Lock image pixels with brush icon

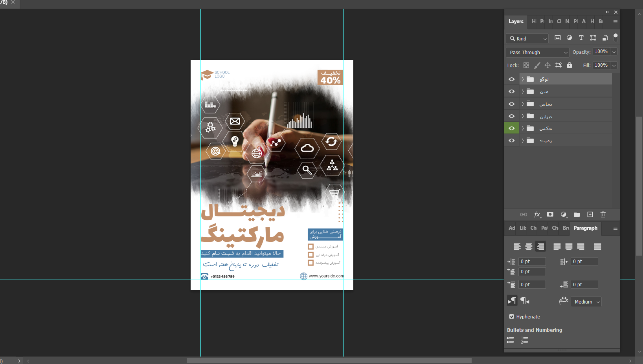537,65
